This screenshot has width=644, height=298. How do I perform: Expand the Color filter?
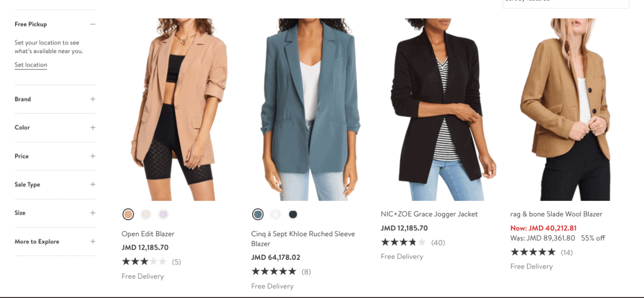(93, 127)
